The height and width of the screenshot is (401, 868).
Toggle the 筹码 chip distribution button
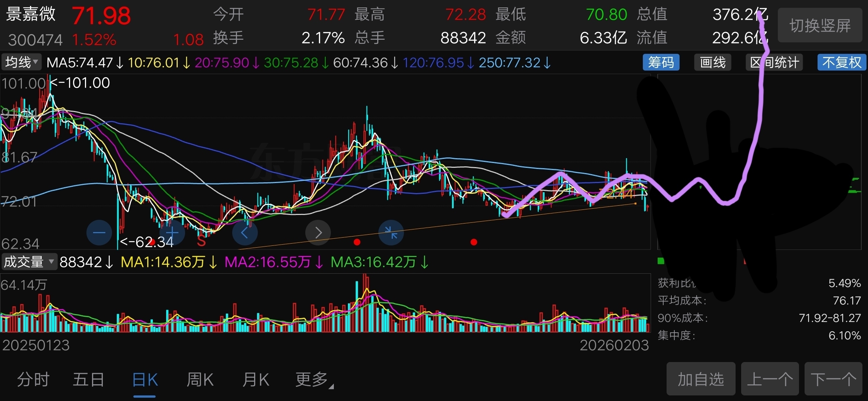pyautogui.click(x=661, y=62)
